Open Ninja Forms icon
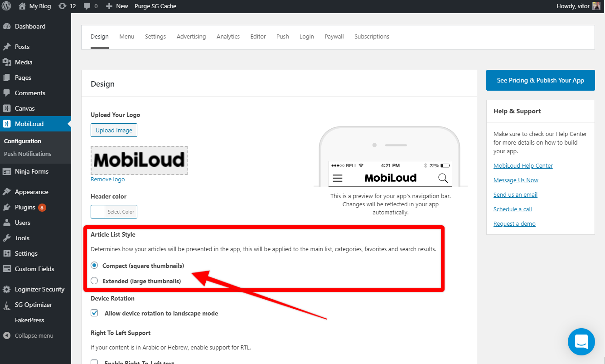The height and width of the screenshot is (364, 605). (7, 171)
